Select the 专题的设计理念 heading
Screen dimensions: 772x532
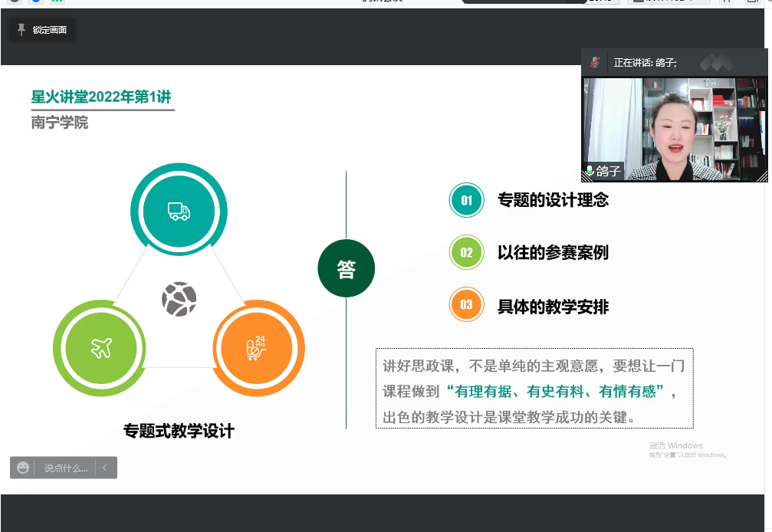coord(553,201)
